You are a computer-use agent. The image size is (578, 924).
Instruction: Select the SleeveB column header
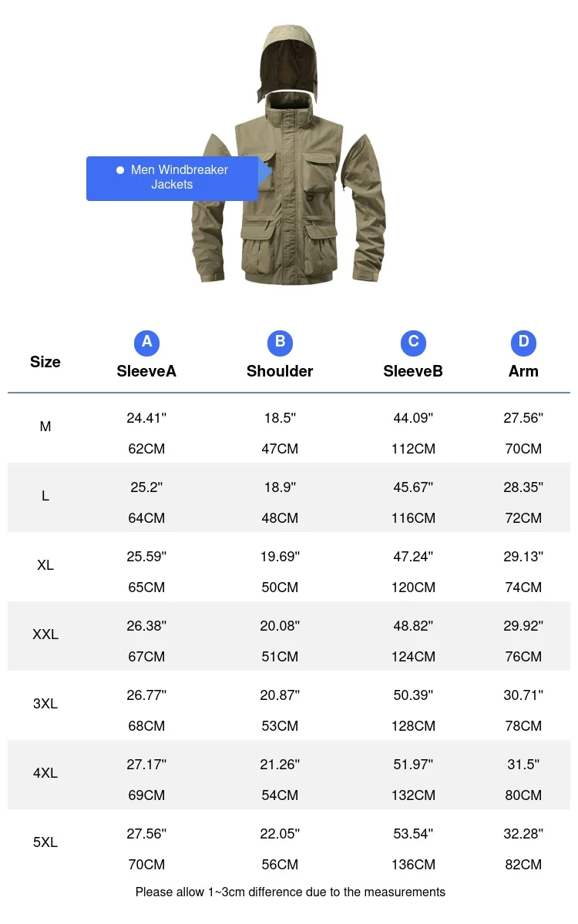(x=413, y=371)
